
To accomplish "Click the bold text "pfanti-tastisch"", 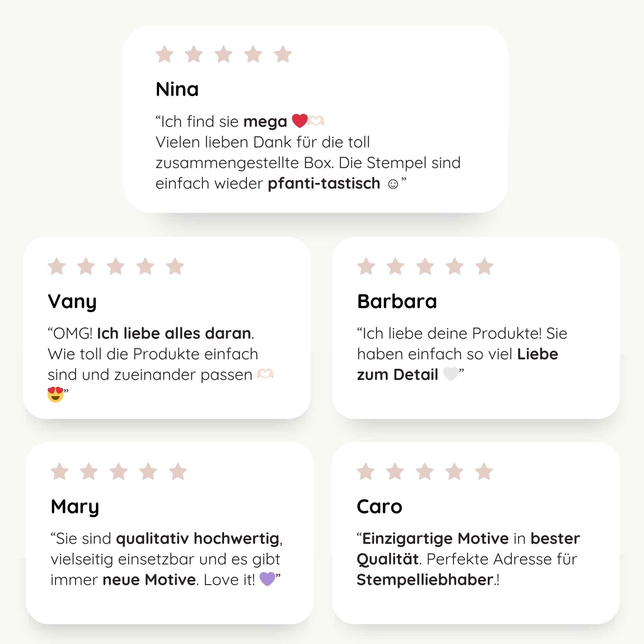I will tap(324, 184).
